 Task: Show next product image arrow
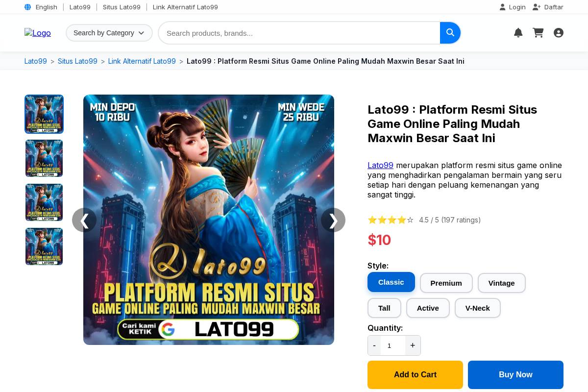pos(333,220)
